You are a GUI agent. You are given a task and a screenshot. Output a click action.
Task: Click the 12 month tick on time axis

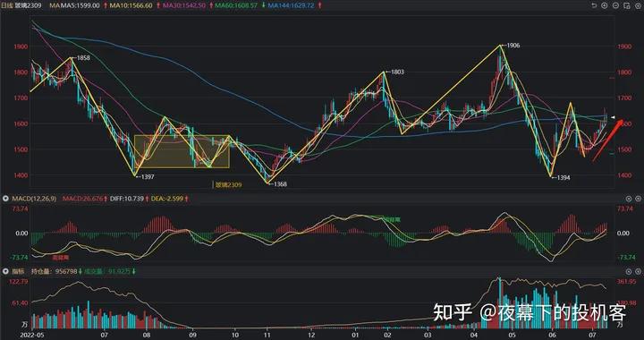coord(311,336)
